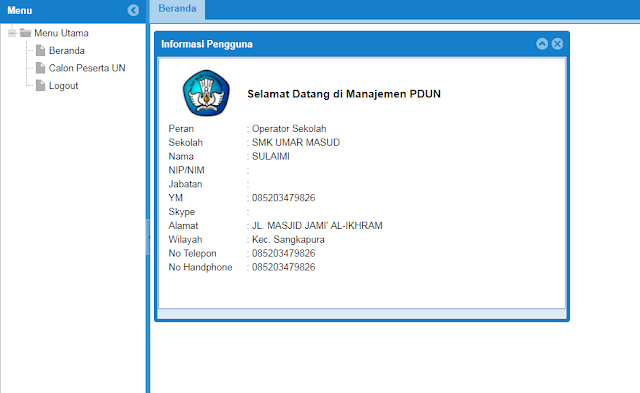The width and height of the screenshot is (640, 393).
Task: Select Logout in the menu tree
Action: point(63,86)
